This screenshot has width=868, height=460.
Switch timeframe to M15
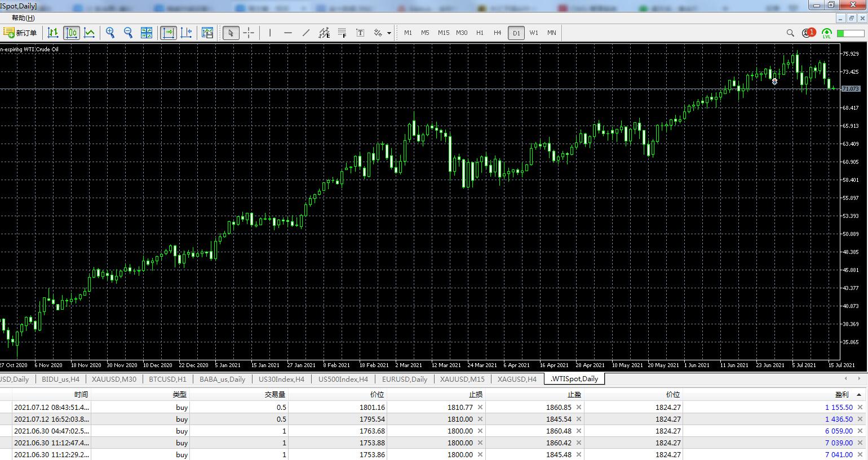tap(444, 33)
